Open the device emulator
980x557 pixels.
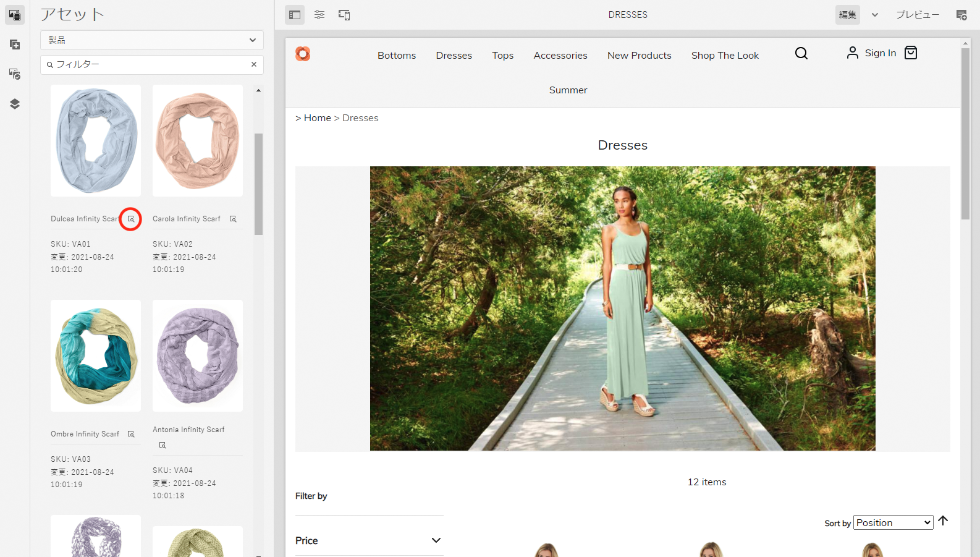click(x=344, y=15)
